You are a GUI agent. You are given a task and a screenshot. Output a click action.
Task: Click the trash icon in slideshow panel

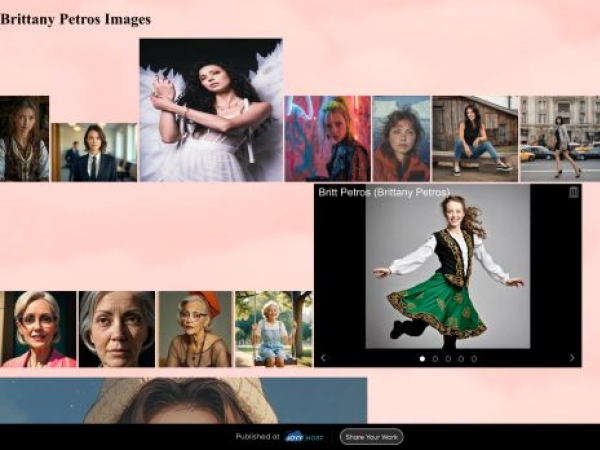pyautogui.click(x=573, y=192)
